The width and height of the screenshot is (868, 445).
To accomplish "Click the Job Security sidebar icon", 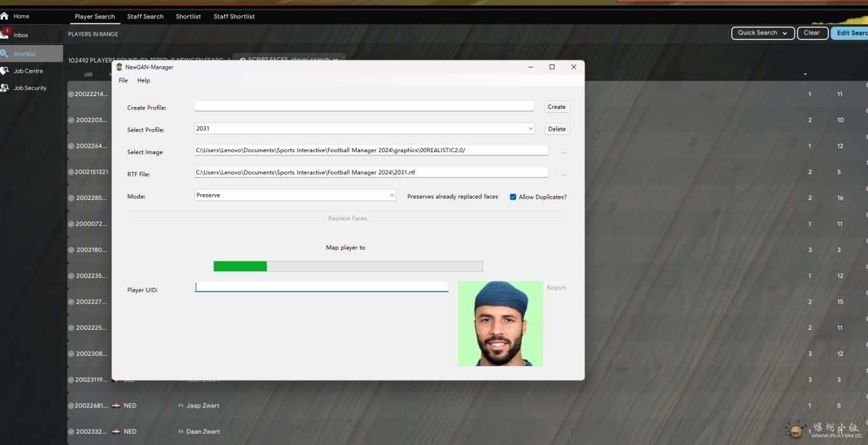I will 4,88.
